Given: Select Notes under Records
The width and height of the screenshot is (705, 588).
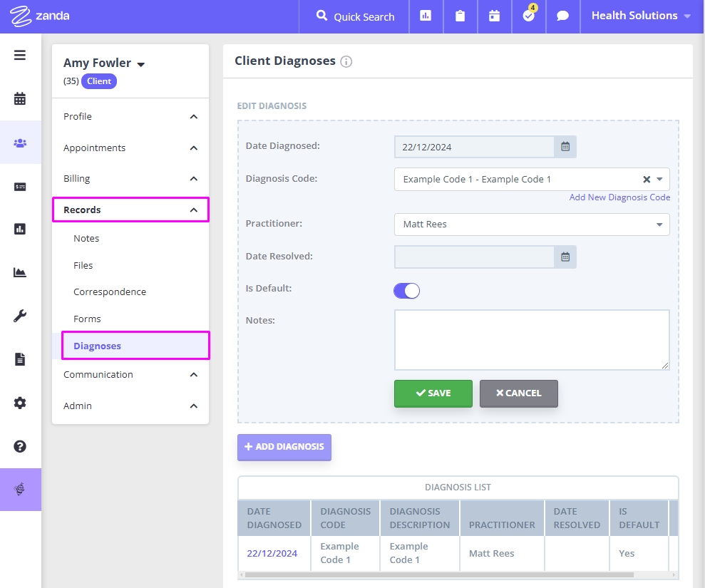Looking at the screenshot, I should tap(86, 239).
